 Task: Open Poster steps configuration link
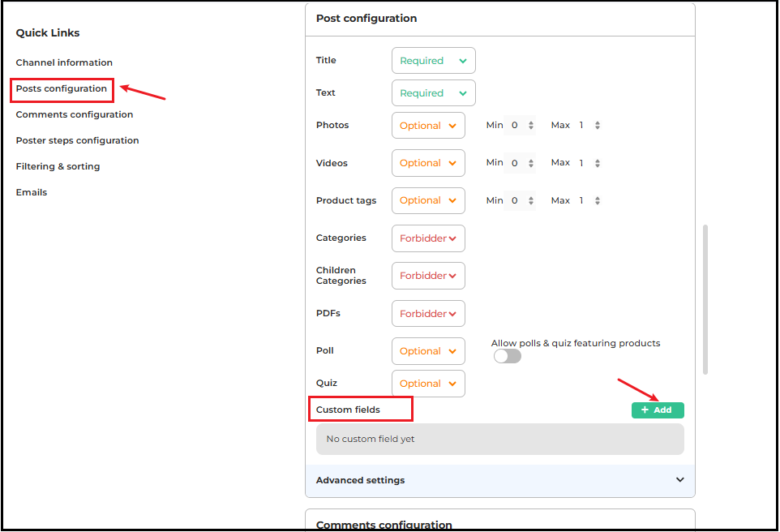click(x=77, y=140)
